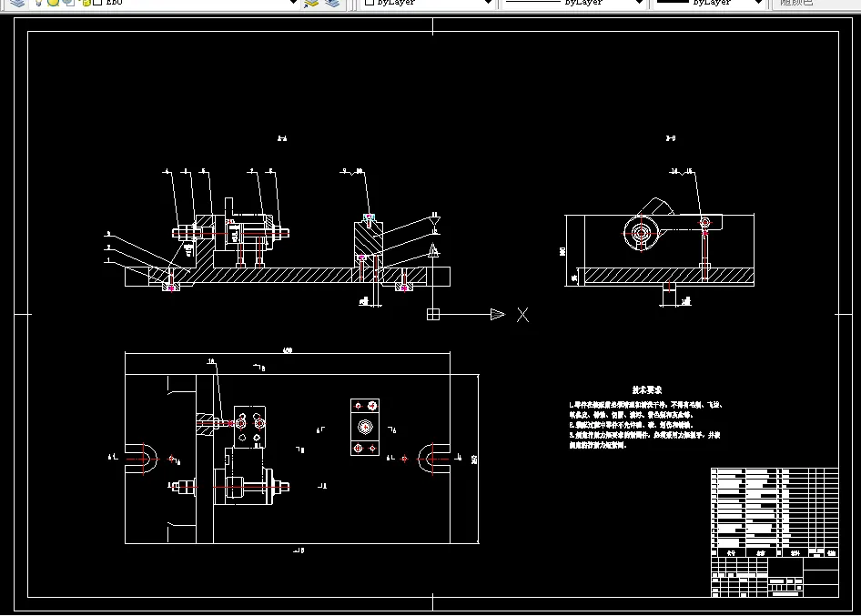
Task: Click Make Object's Layer Current icon
Action: (x=311, y=3)
